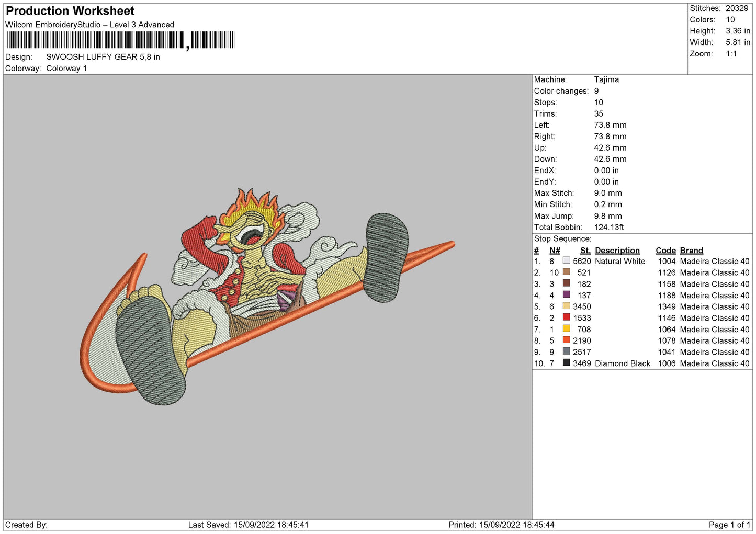Click the Page 1 of 1 indicator
This screenshot has height=534, width=756.
(729, 525)
